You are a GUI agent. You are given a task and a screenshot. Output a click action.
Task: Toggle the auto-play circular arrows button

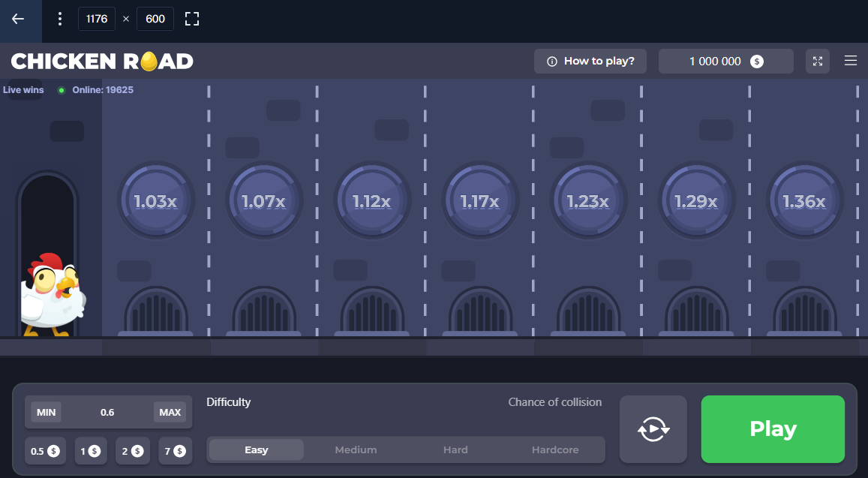point(653,429)
